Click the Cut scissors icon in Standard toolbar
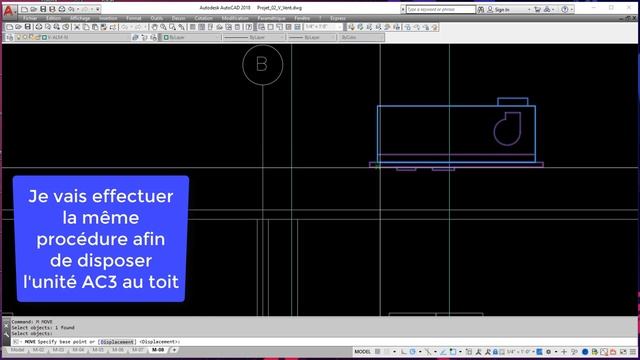Image resolution: width=640 pixels, height=360 pixels. pyautogui.click(x=77, y=27)
